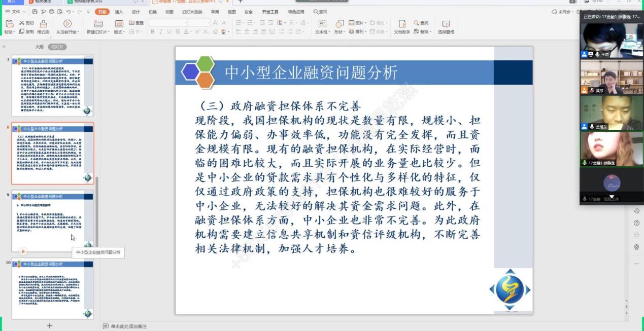Image resolution: width=644 pixels, height=331 pixels.
Task: Switch panel to Outline (大纲) view
Action: (x=39, y=47)
